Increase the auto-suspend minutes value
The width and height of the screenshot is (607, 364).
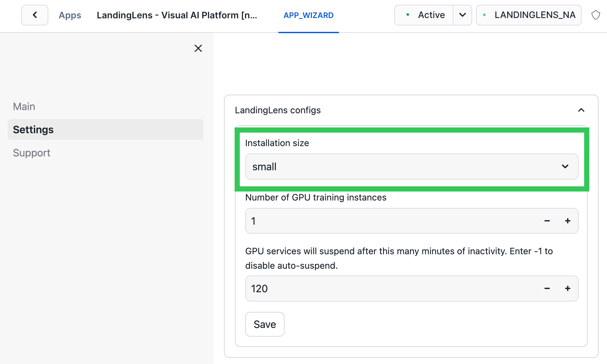tap(568, 288)
